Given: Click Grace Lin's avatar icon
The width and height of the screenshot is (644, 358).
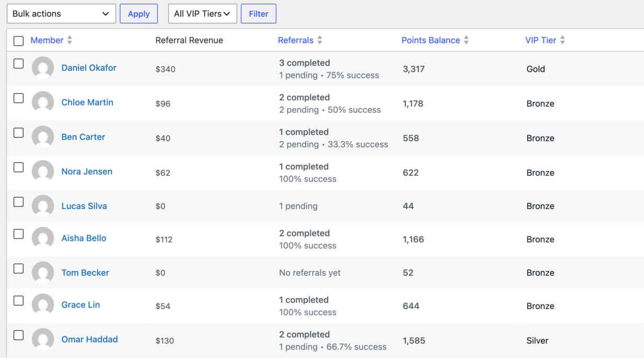Looking at the screenshot, I should pos(43,305).
